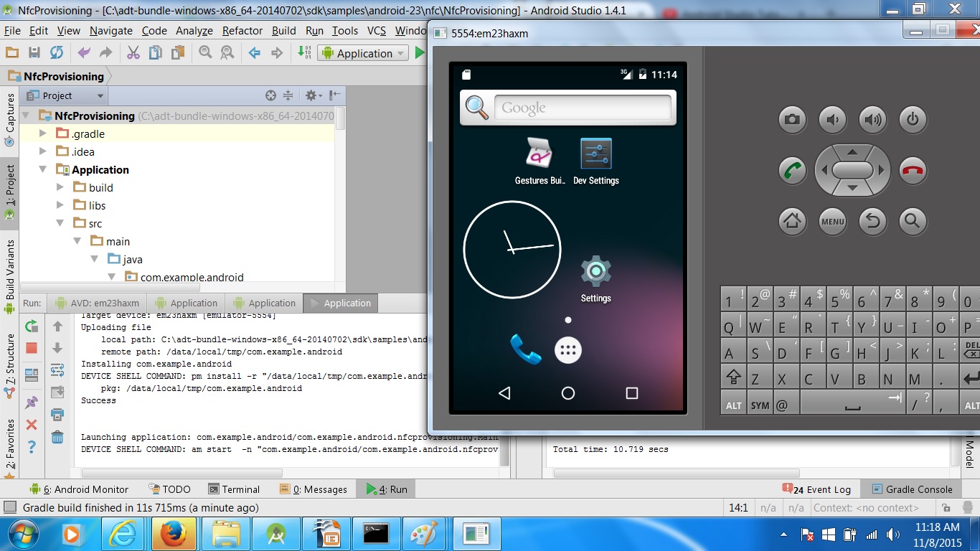Tap the emulator hardware Home button
Image resolution: width=980 pixels, height=551 pixels.
click(x=792, y=221)
